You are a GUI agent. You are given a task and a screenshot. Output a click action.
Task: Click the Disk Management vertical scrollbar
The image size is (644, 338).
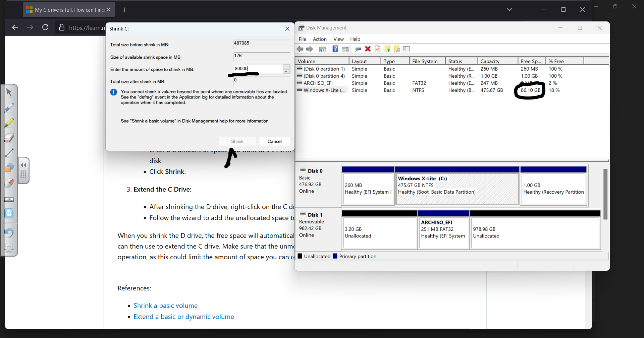[x=605, y=194]
